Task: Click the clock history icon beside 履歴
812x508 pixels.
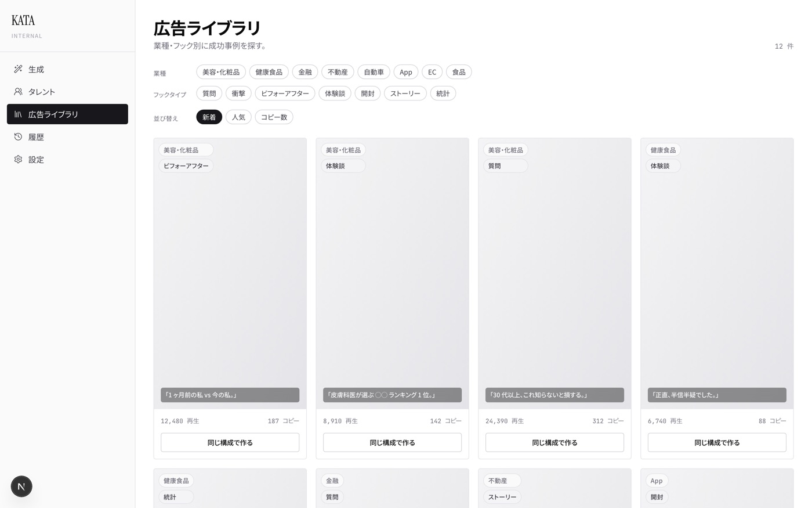Action: (x=18, y=137)
